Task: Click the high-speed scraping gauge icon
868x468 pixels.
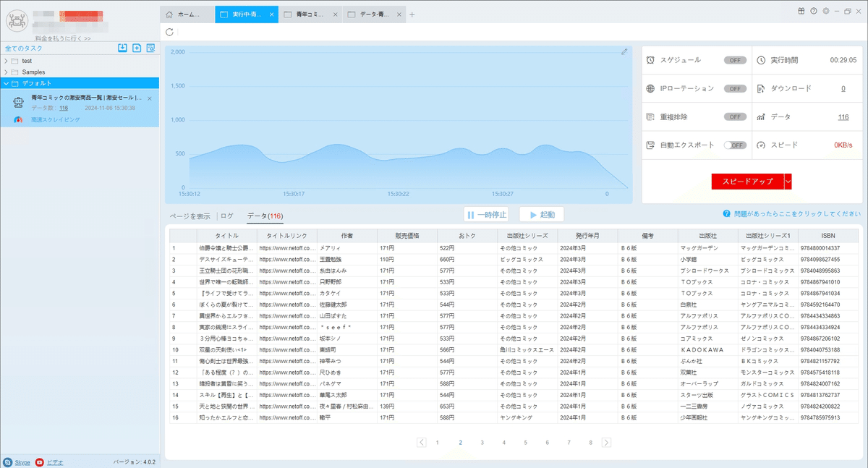Action: (x=20, y=119)
